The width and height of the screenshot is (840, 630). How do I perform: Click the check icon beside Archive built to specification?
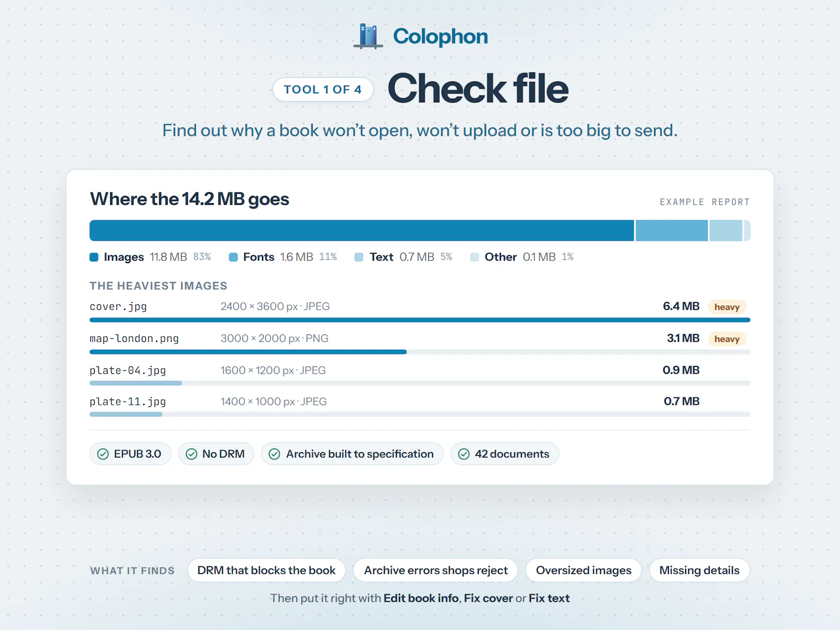click(x=275, y=454)
